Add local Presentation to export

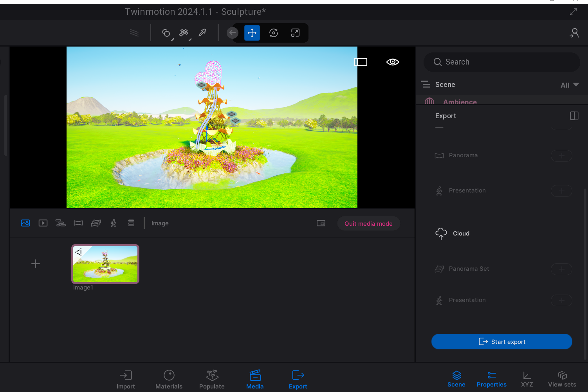561,191
